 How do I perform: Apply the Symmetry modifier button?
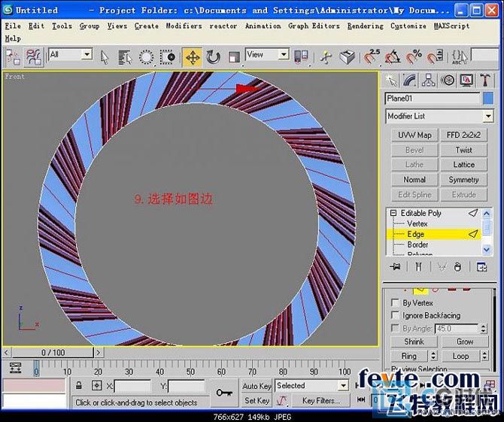pyautogui.click(x=463, y=180)
